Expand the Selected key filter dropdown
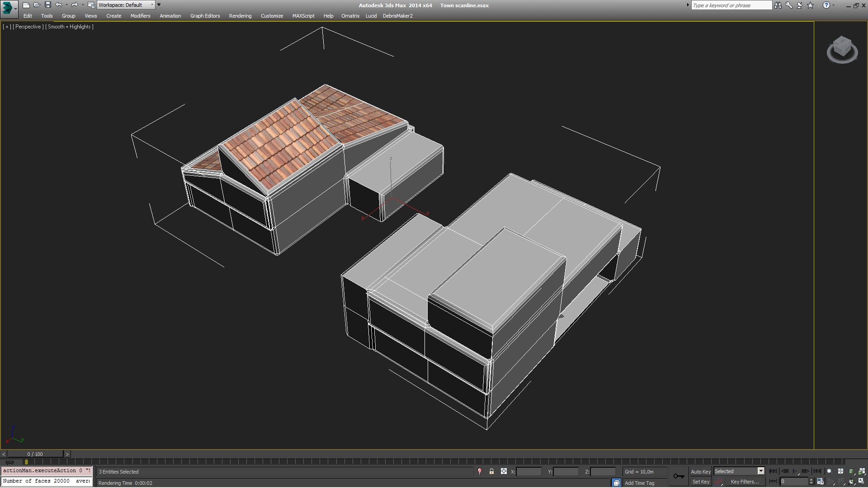Screen dimensions: 868x488 761,471
